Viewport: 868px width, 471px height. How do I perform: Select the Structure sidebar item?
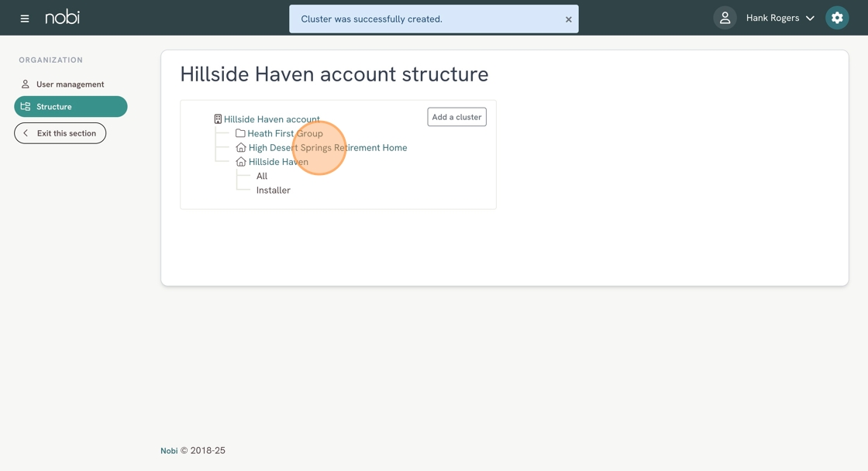click(71, 106)
